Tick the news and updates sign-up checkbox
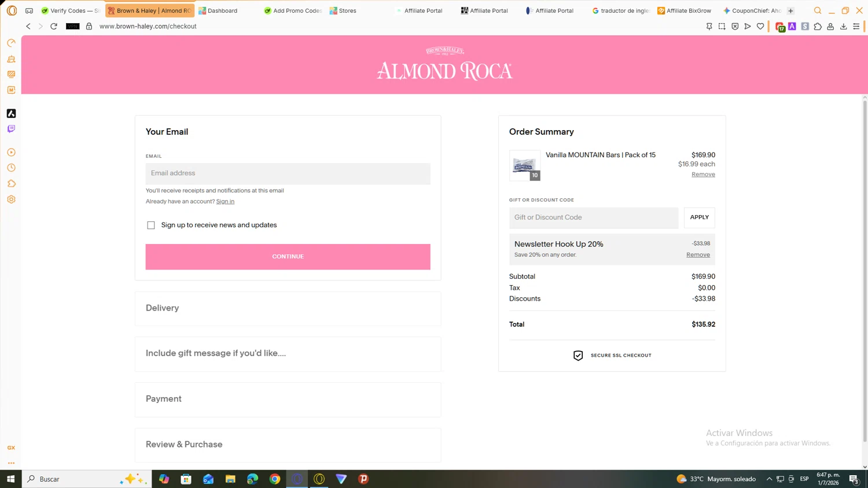Viewport: 868px width, 488px height. (x=151, y=225)
